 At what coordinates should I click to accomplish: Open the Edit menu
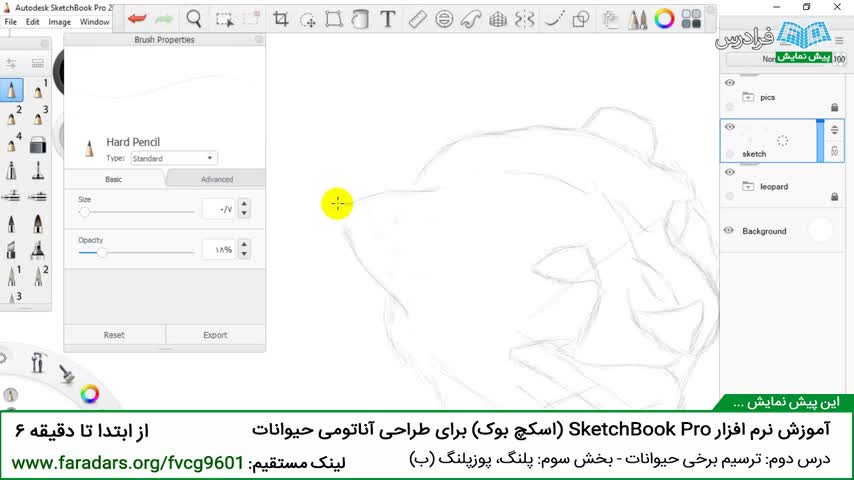pos(32,22)
